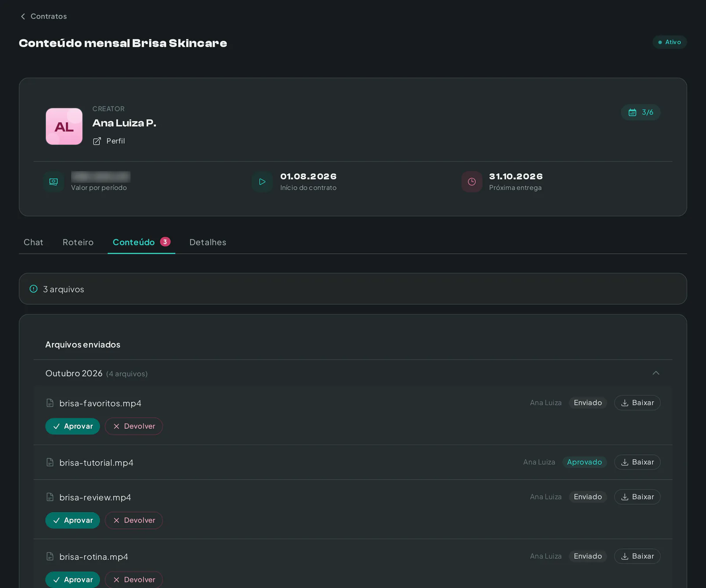Click the back chevron next to Contratos
This screenshot has height=588, width=706.
23,16
